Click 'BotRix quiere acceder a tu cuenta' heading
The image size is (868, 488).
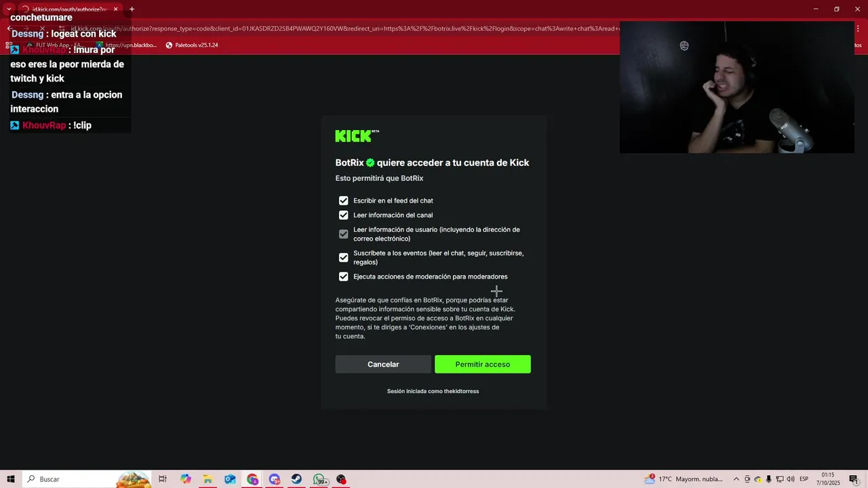432,163
